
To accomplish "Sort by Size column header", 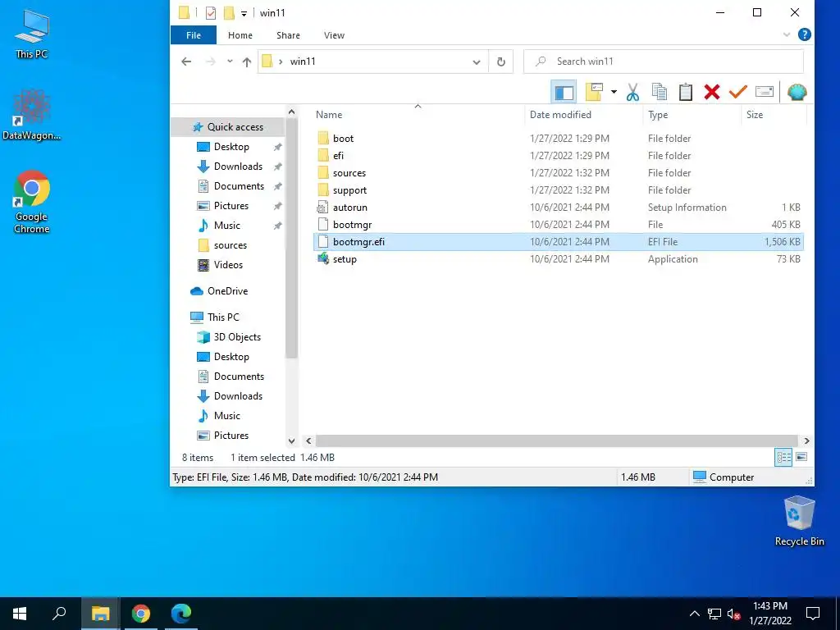I will [755, 115].
